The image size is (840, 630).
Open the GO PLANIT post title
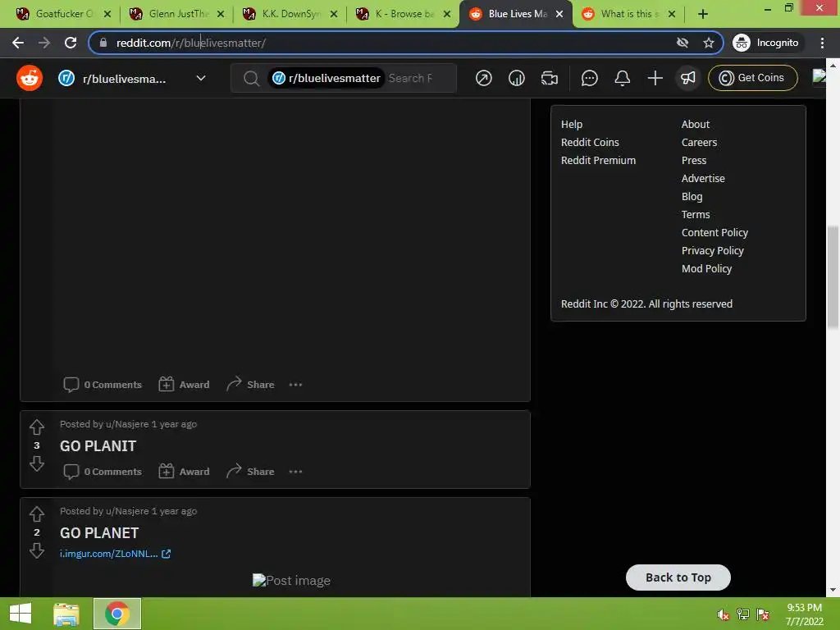(x=98, y=446)
